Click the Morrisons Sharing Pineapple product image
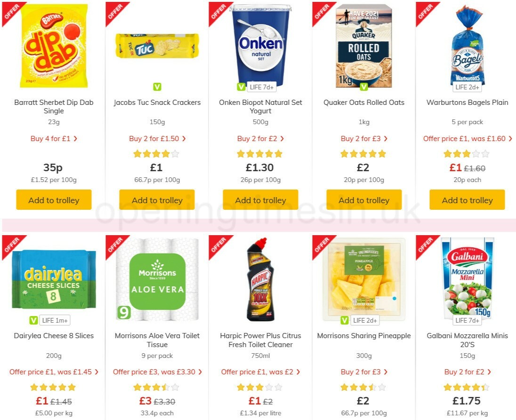Screen dimensions: 516x420 click(363, 280)
